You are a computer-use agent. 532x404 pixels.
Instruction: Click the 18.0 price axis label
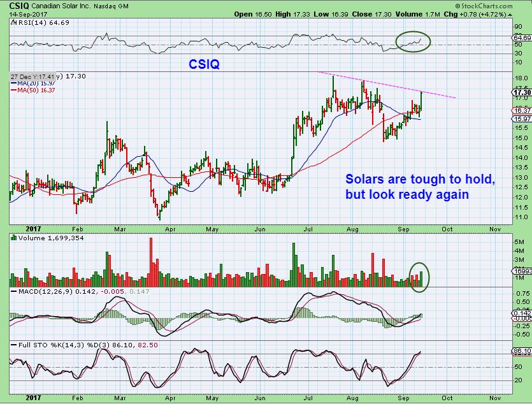[521, 78]
